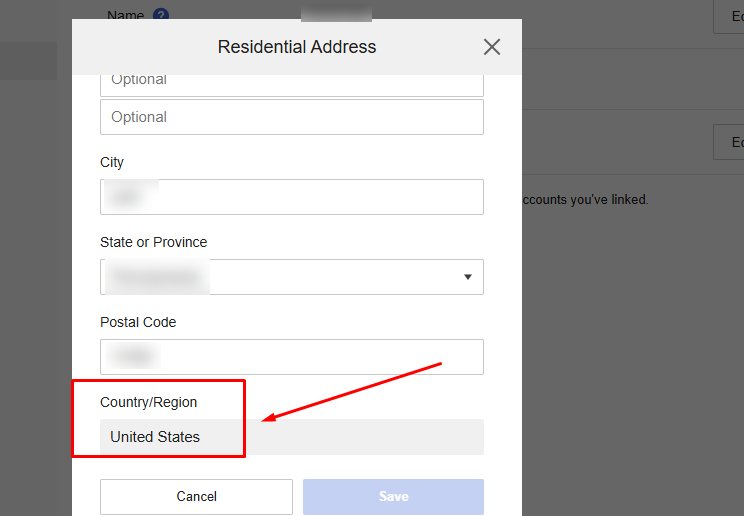
Task: Click the second Optional address field
Action: [x=292, y=117]
